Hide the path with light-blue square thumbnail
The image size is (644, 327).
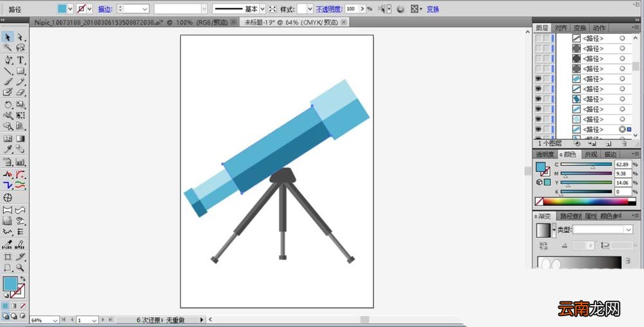pyautogui.click(x=538, y=119)
